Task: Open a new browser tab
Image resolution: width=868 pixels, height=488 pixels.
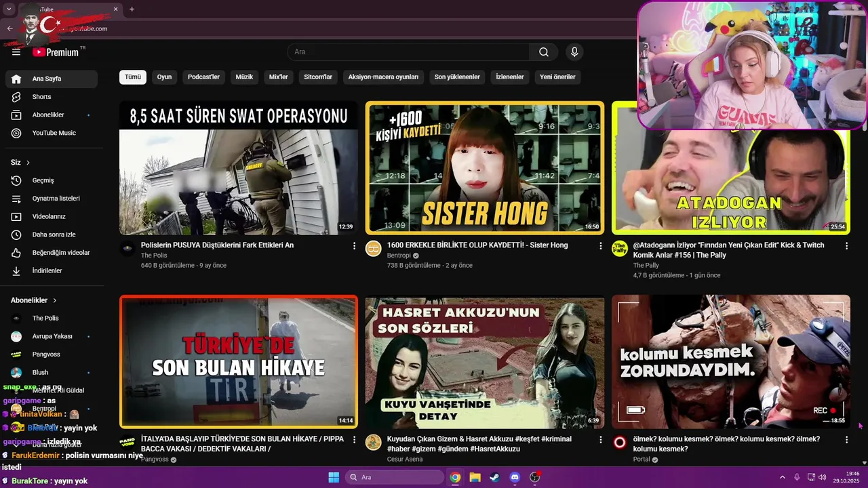Action: (x=132, y=9)
